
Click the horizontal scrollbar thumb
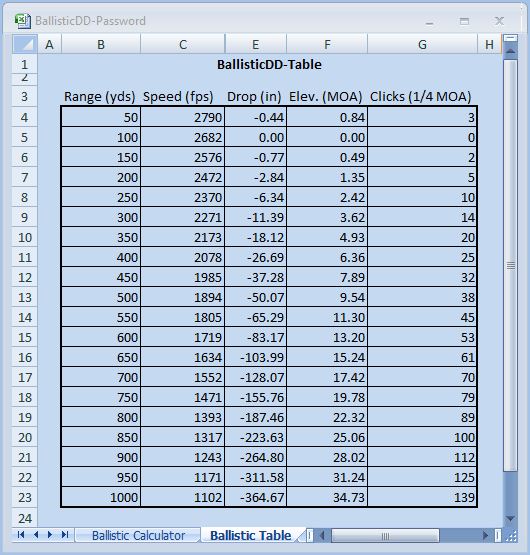coord(385,536)
